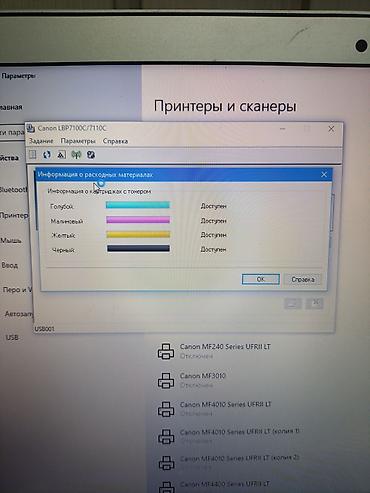Click printer icon beside Canon MF3010

tap(166, 380)
